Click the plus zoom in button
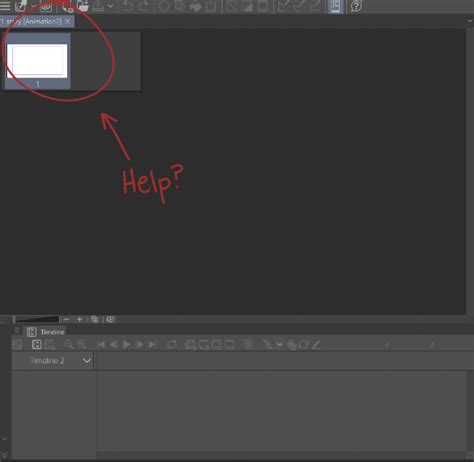Viewport: 474px width, 462px height. click(x=79, y=319)
